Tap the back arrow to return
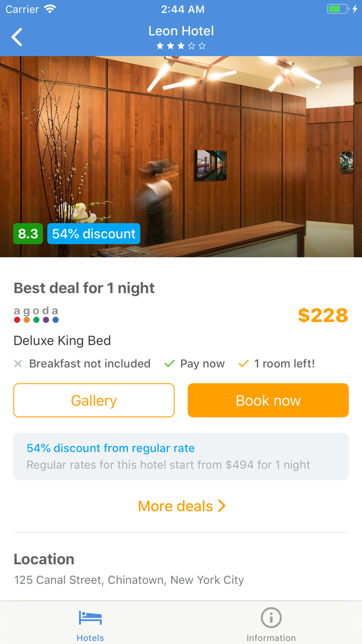Image resolution: width=362 pixels, height=644 pixels. pyautogui.click(x=16, y=37)
